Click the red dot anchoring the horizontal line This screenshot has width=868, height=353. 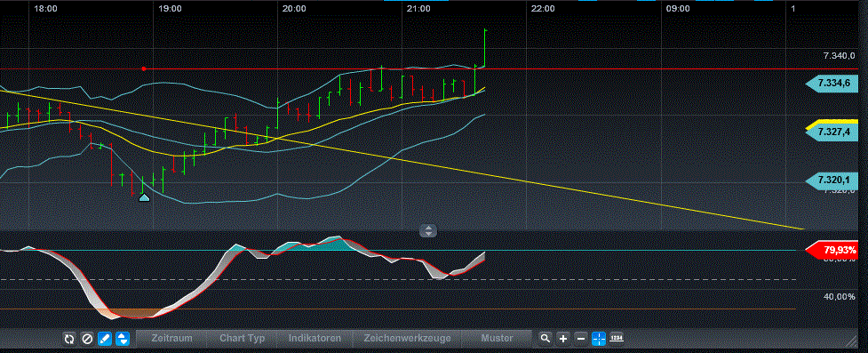(x=144, y=68)
